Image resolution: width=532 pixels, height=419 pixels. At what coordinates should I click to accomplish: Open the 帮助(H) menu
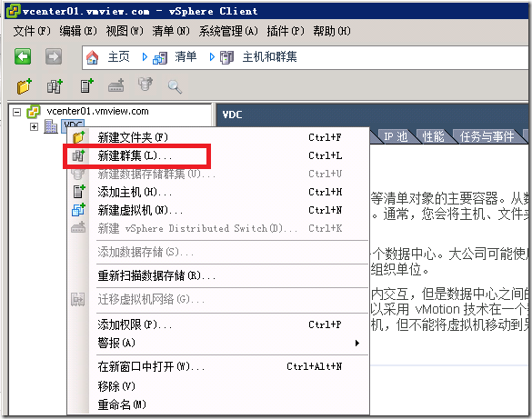(x=332, y=31)
